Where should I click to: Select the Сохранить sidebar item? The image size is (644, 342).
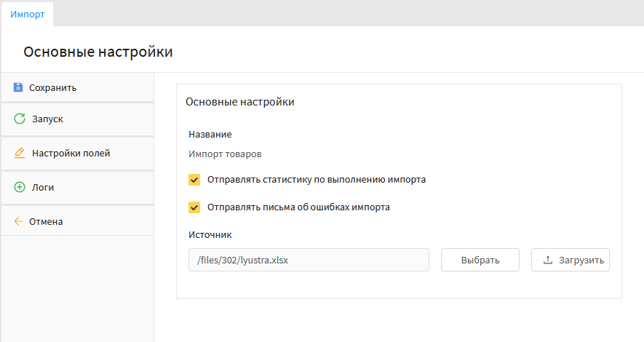tap(53, 88)
